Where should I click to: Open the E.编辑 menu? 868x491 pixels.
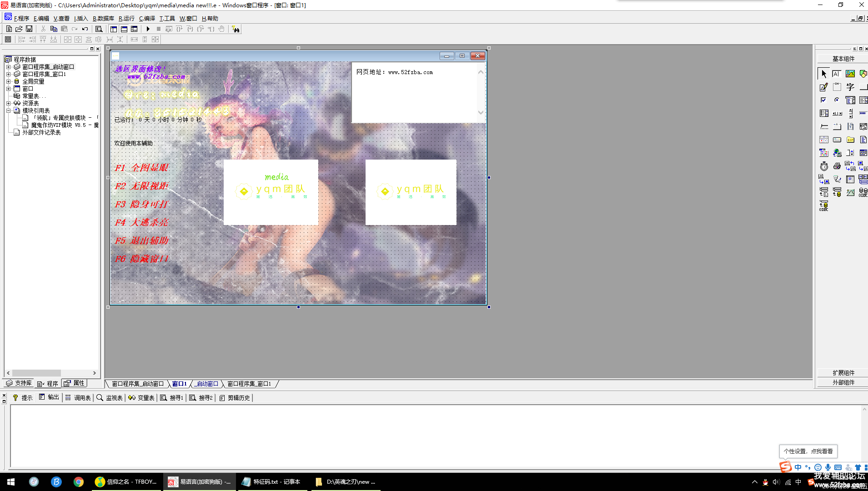41,19
